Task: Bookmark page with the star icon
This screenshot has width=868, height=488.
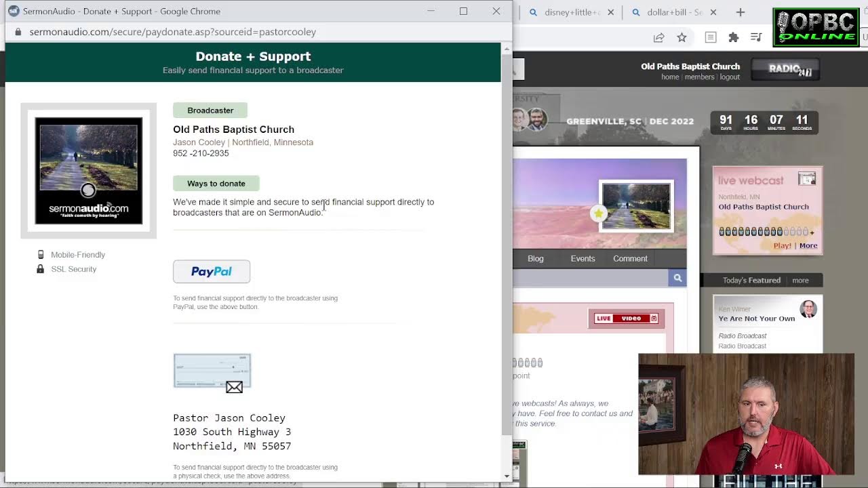Action: tap(682, 38)
